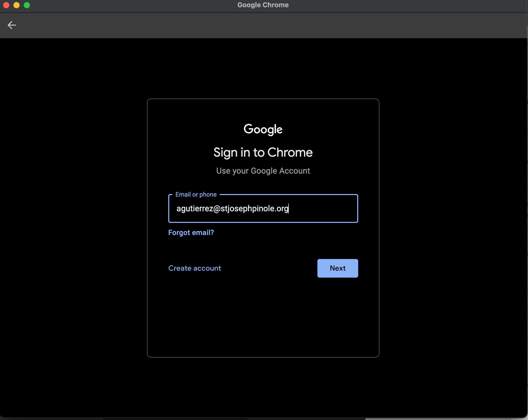This screenshot has width=528, height=420.
Task: Click the 'Email or phone' floating label
Action: 196,194
